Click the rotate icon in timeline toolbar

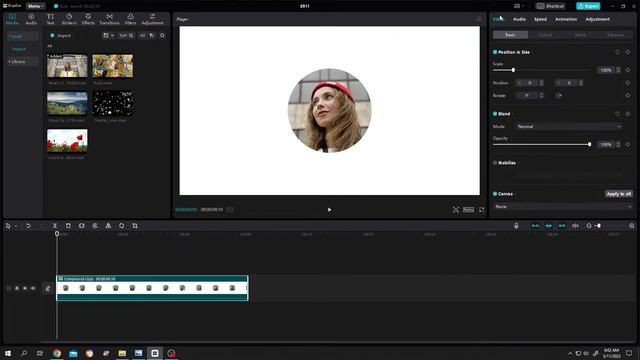click(122, 226)
